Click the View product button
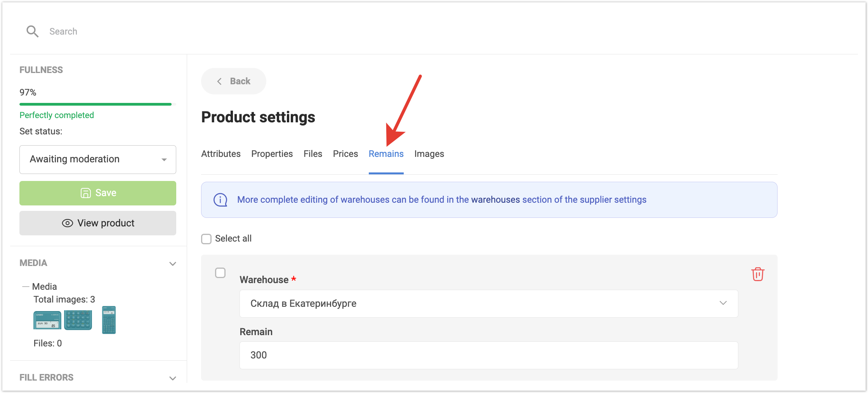 click(97, 223)
